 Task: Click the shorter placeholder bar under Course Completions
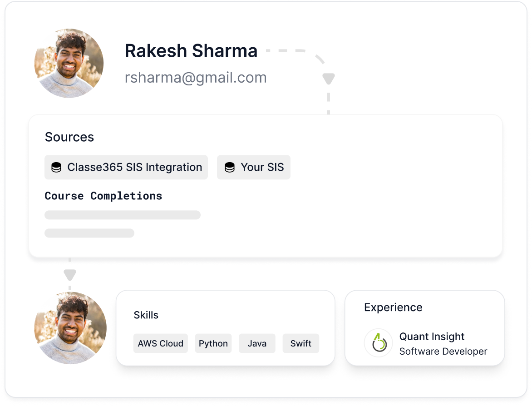tap(89, 233)
